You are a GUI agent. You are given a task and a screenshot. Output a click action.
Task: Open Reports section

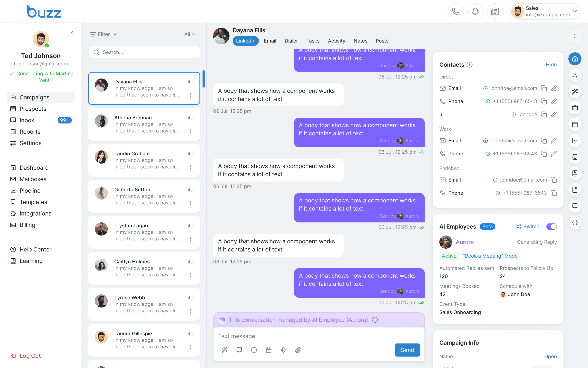tap(41, 132)
